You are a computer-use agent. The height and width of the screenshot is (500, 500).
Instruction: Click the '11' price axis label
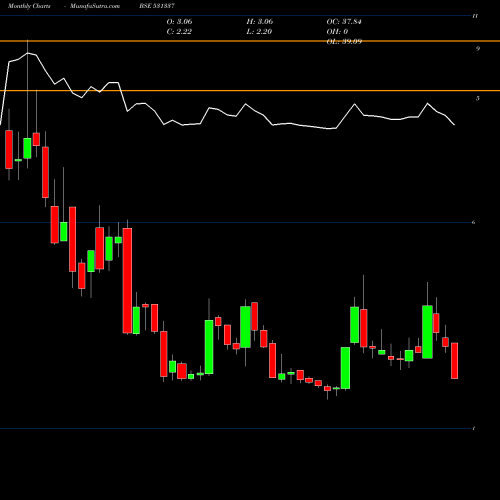click(475, 16)
